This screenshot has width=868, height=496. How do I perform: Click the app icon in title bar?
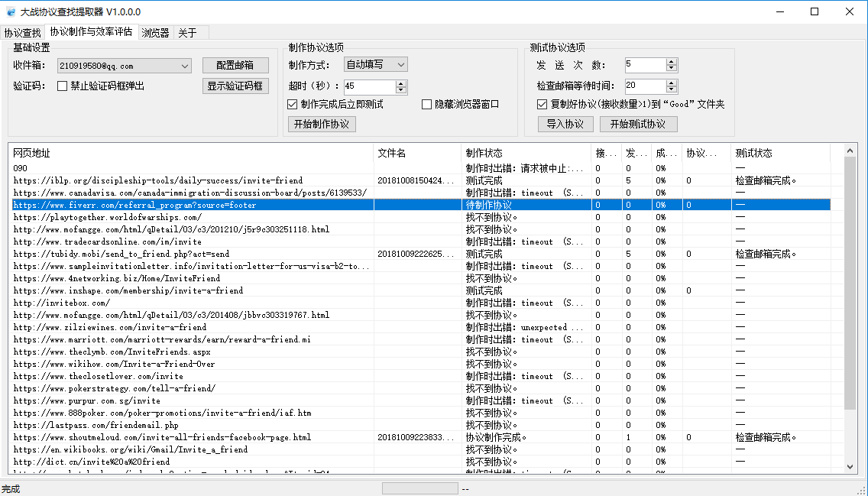(10, 12)
